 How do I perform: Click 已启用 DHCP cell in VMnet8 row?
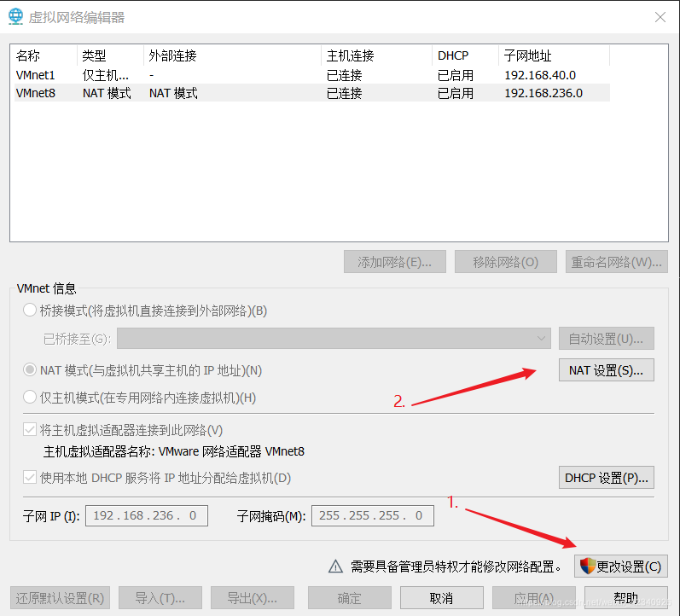456,93
